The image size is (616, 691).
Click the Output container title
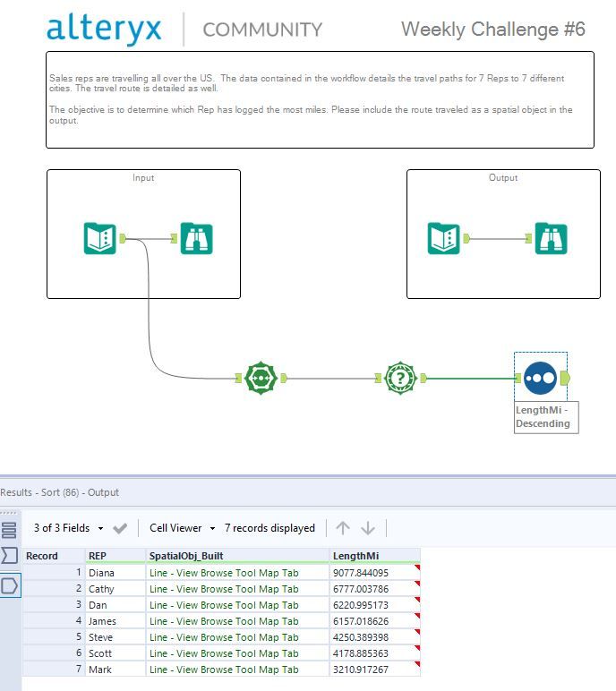tap(503, 177)
